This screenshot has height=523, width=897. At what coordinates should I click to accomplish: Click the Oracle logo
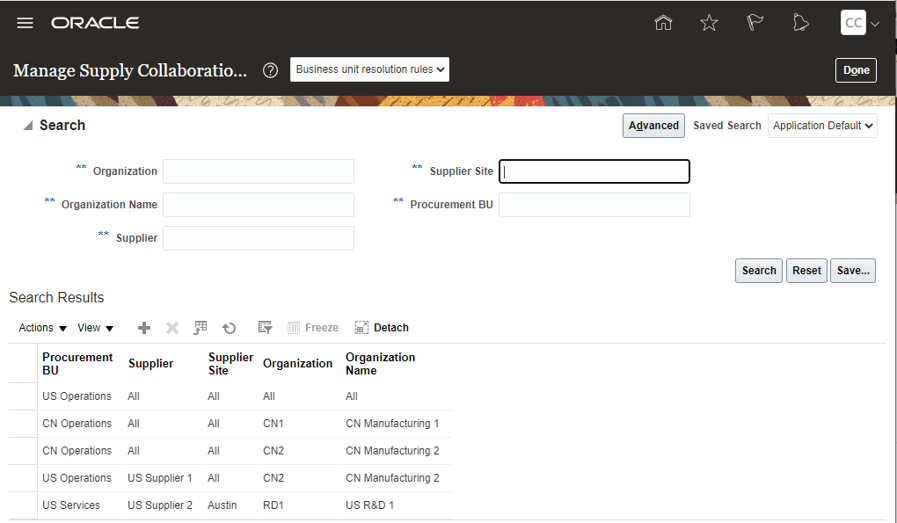point(95,23)
